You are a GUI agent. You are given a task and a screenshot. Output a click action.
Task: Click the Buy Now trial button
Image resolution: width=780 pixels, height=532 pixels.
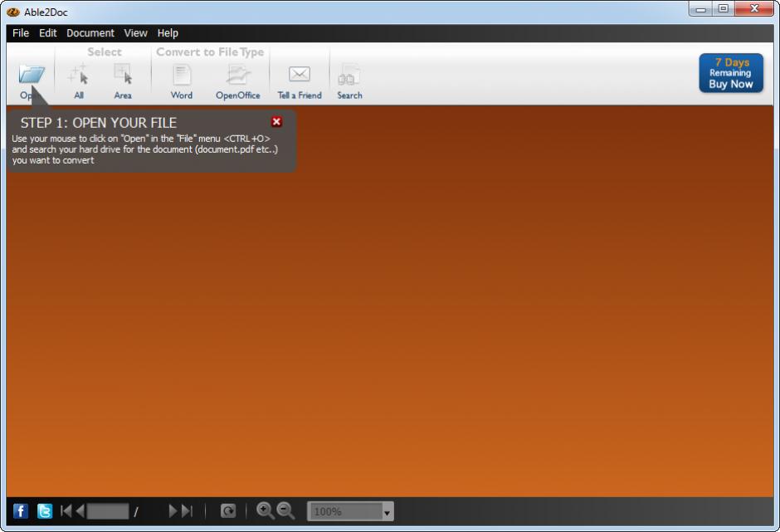pos(731,73)
